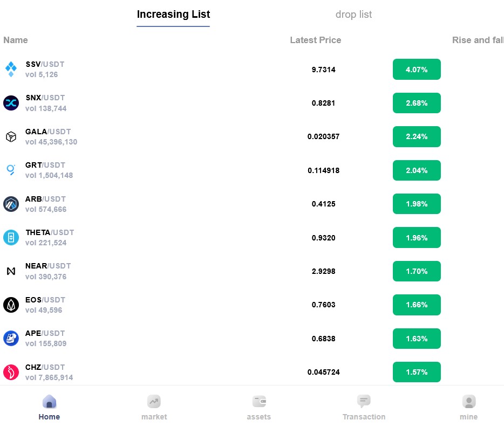Open the mine profile page
Image resolution: width=504 pixels, height=427 pixels.
coord(468,408)
